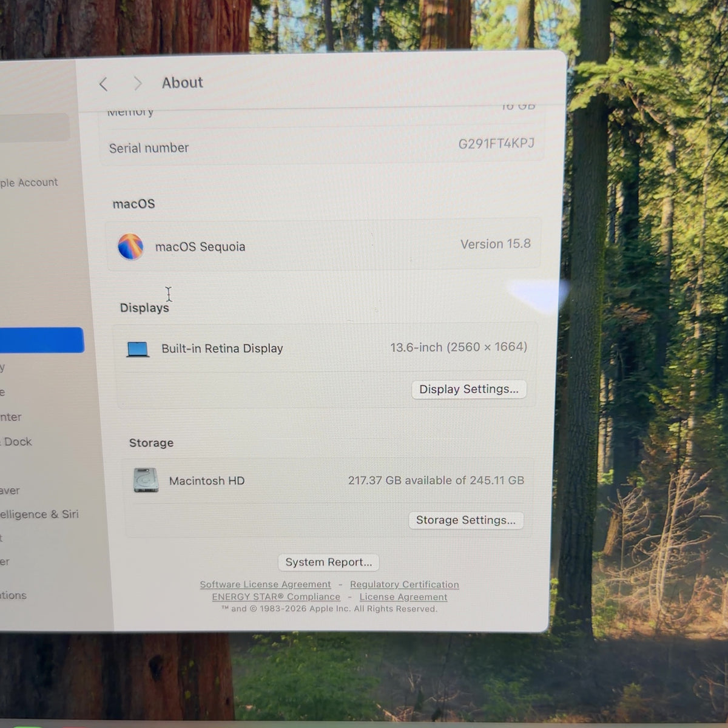Screen dimensions: 728x728
Task: Select the serial number G291FT4KPJ
Action: (x=496, y=144)
